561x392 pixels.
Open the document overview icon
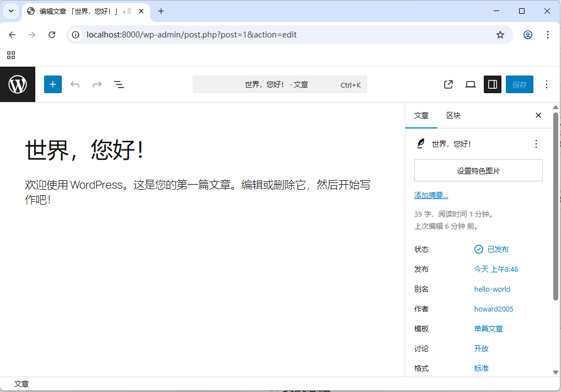click(x=119, y=84)
